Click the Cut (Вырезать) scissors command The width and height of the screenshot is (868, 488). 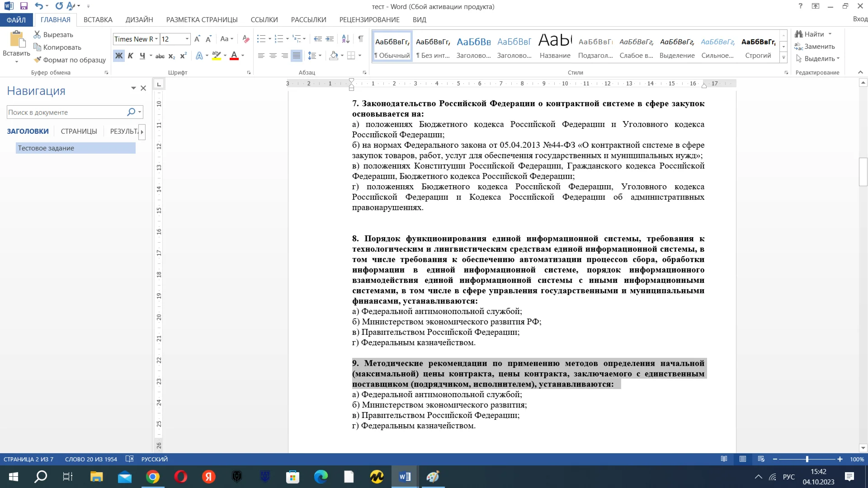coord(53,35)
